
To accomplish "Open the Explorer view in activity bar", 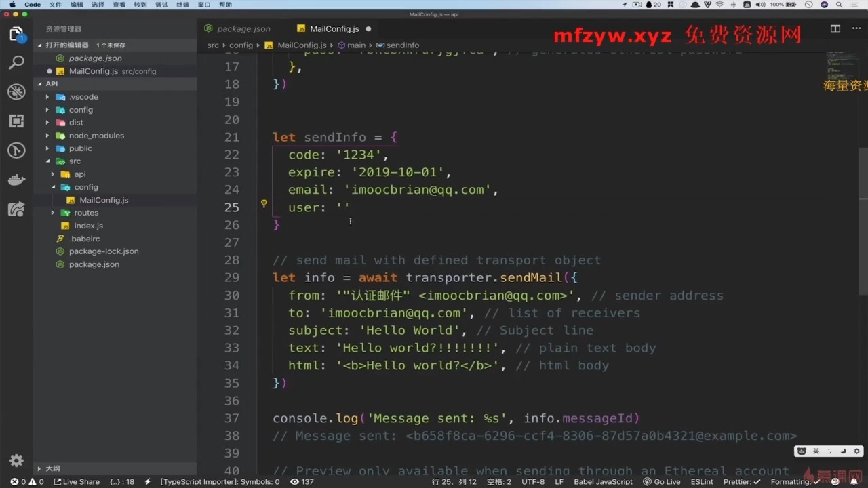I will (x=16, y=34).
